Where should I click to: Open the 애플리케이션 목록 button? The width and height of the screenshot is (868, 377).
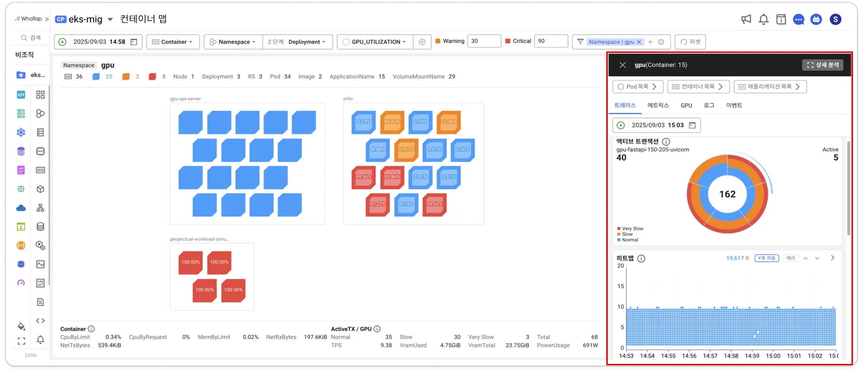770,87
